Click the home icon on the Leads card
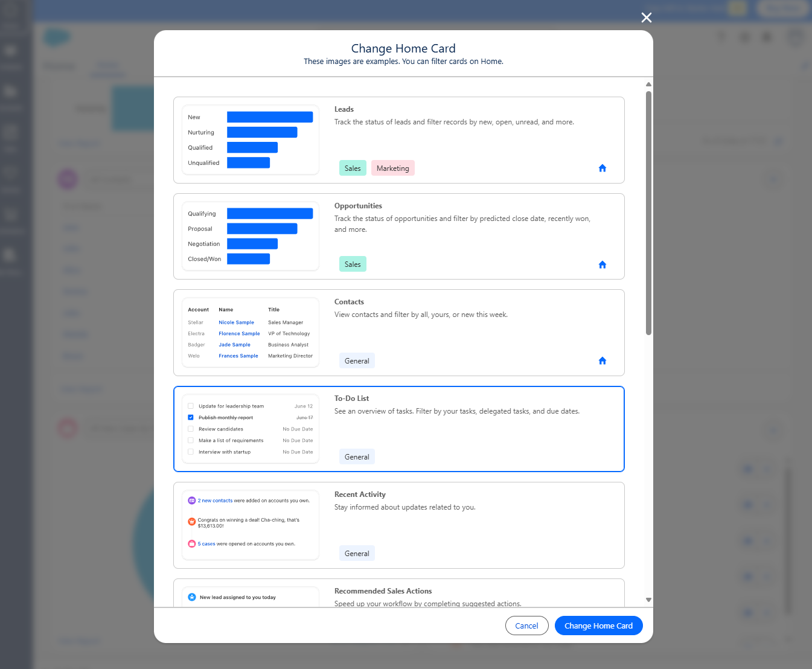The height and width of the screenshot is (669, 812). click(602, 168)
